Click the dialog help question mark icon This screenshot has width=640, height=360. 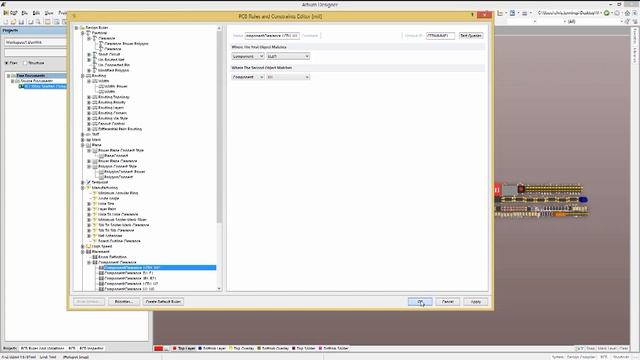pos(472,15)
